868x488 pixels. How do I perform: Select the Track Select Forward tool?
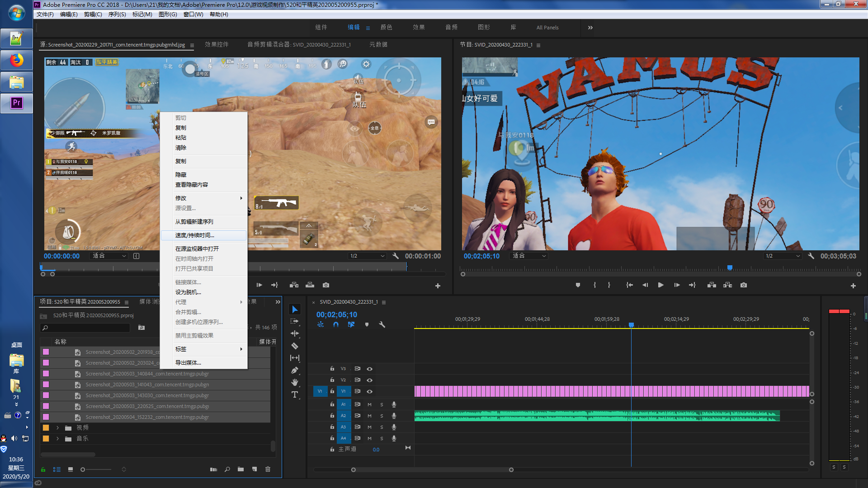(x=295, y=321)
